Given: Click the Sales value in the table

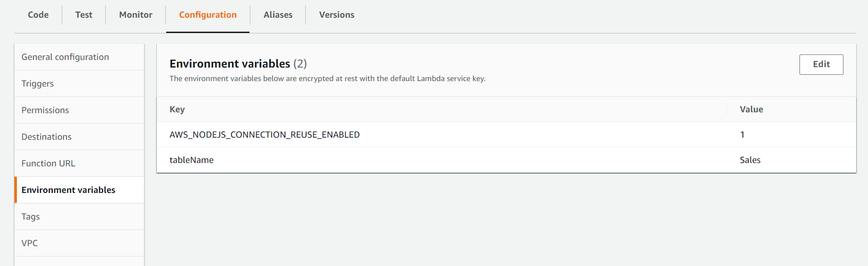Looking at the screenshot, I should click(x=750, y=160).
